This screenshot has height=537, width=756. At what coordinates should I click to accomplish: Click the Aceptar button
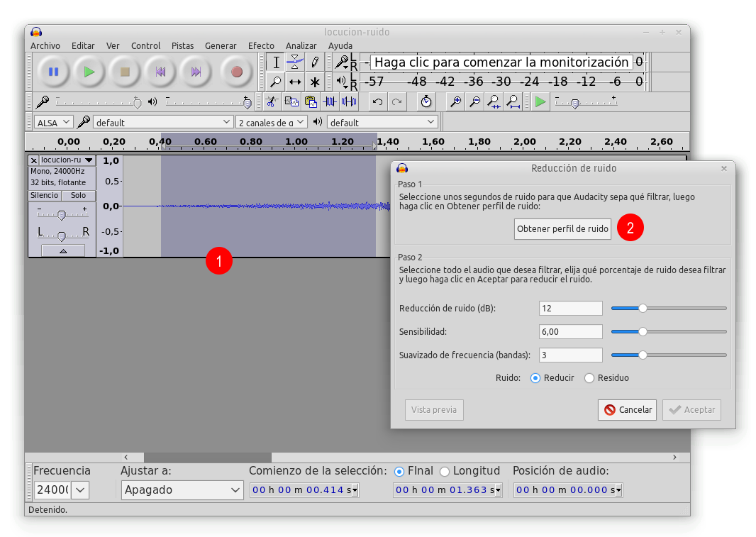pos(692,409)
